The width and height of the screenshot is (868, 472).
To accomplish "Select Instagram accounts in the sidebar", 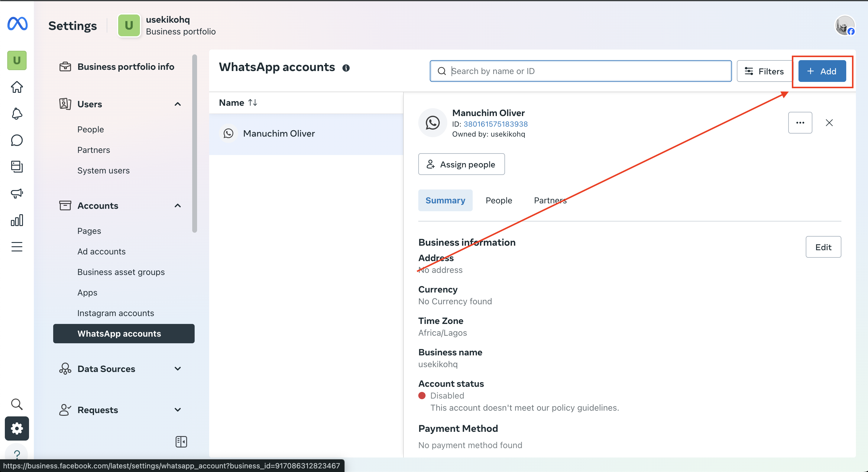I will (x=115, y=313).
